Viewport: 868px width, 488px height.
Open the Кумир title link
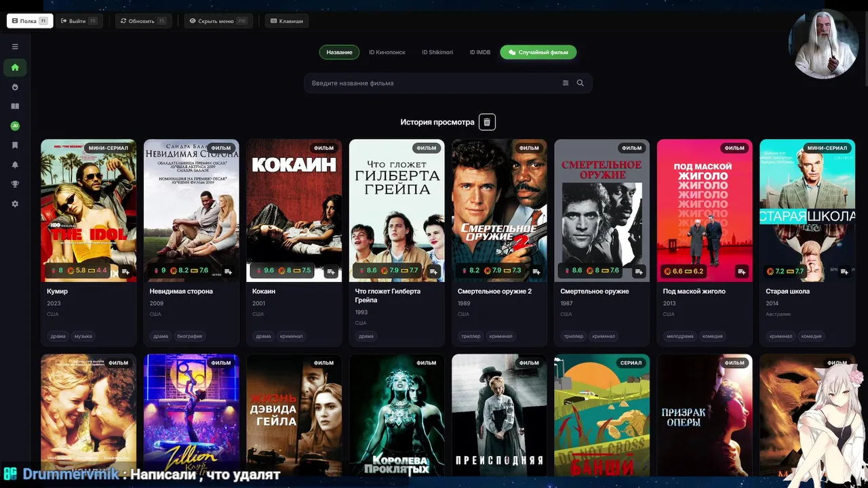coord(57,291)
